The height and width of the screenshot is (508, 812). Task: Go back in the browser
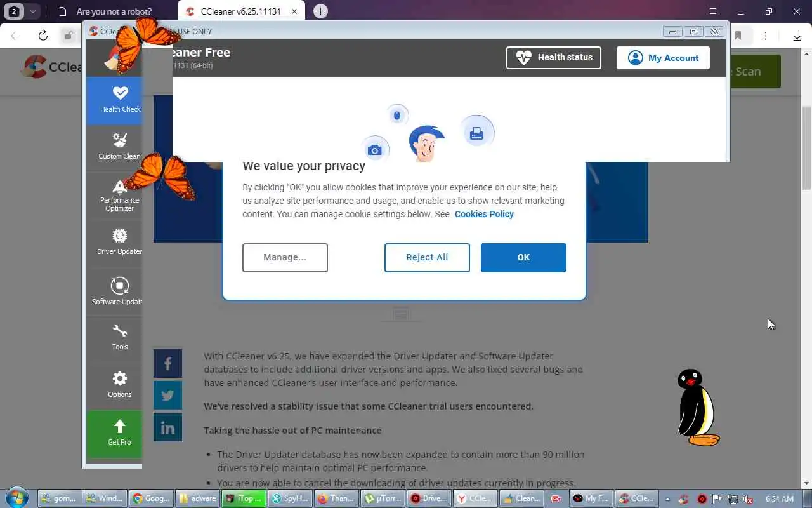[x=15, y=36]
